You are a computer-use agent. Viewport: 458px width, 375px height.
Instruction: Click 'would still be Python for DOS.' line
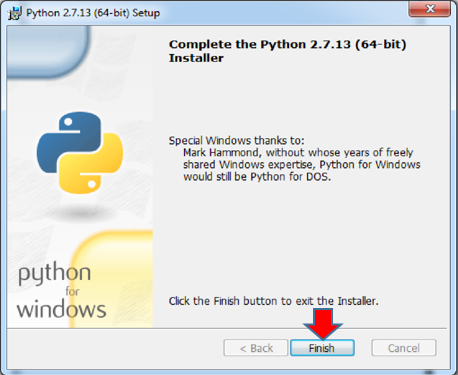257,177
